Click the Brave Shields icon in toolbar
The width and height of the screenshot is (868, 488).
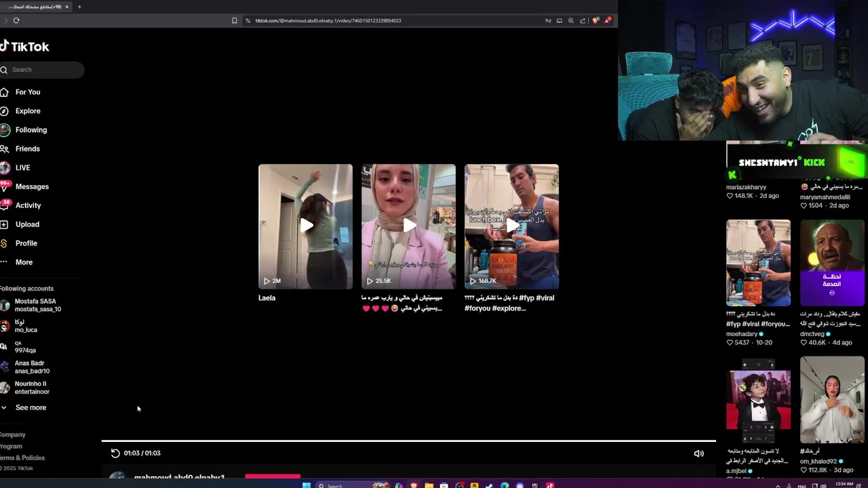coord(595,20)
